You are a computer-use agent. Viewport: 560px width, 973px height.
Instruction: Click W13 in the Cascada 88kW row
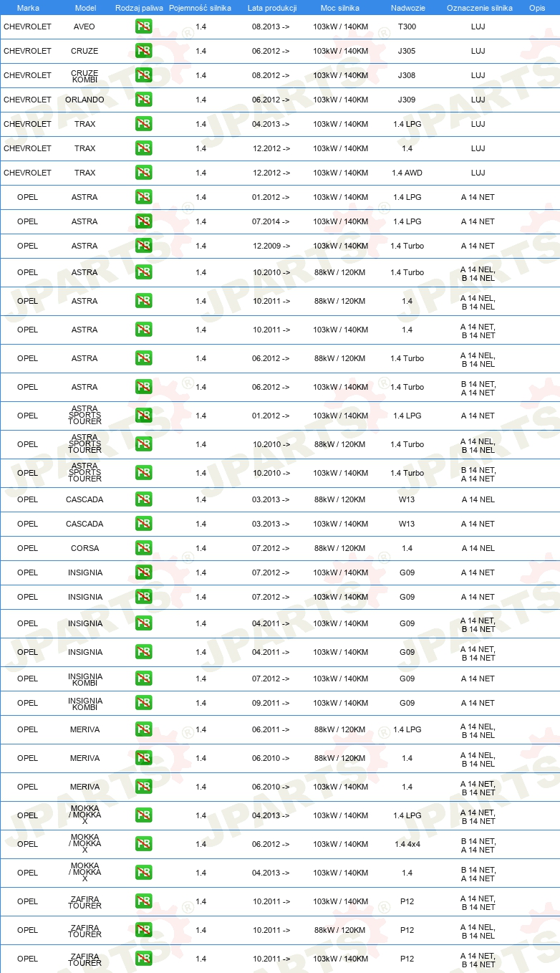coord(407,499)
